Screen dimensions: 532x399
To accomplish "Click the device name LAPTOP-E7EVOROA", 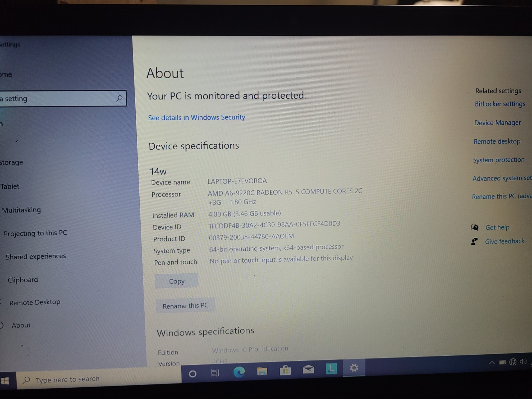I will click(237, 181).
